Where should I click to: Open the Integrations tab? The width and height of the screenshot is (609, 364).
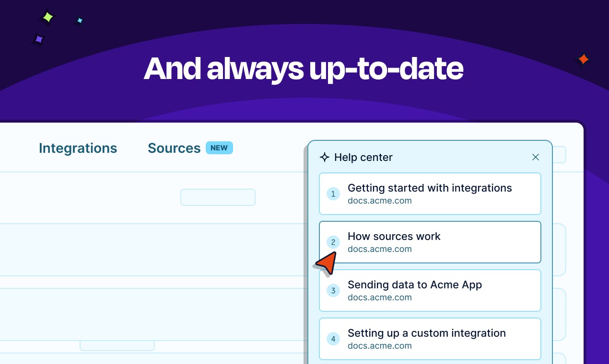point(78,148)
